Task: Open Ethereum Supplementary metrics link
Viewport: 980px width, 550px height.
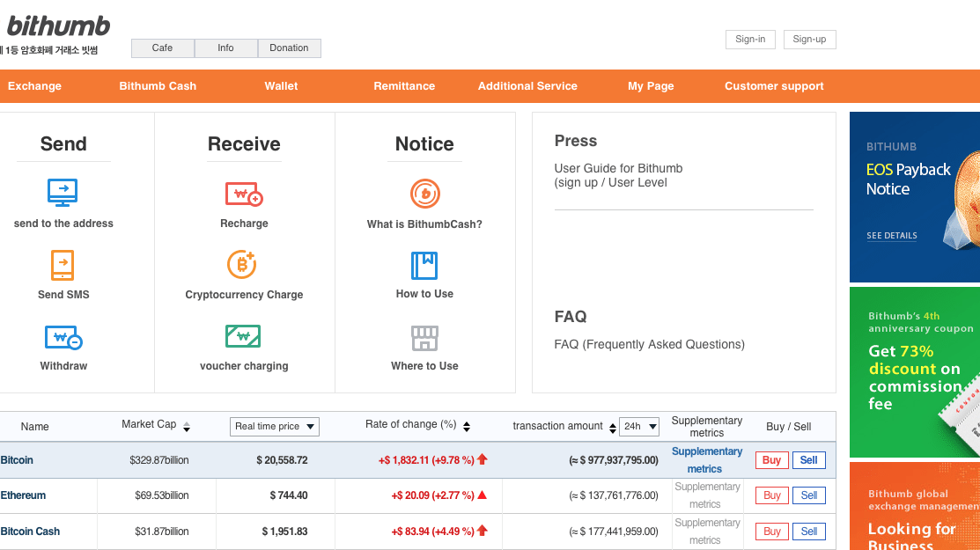Action: coord(706,495)
